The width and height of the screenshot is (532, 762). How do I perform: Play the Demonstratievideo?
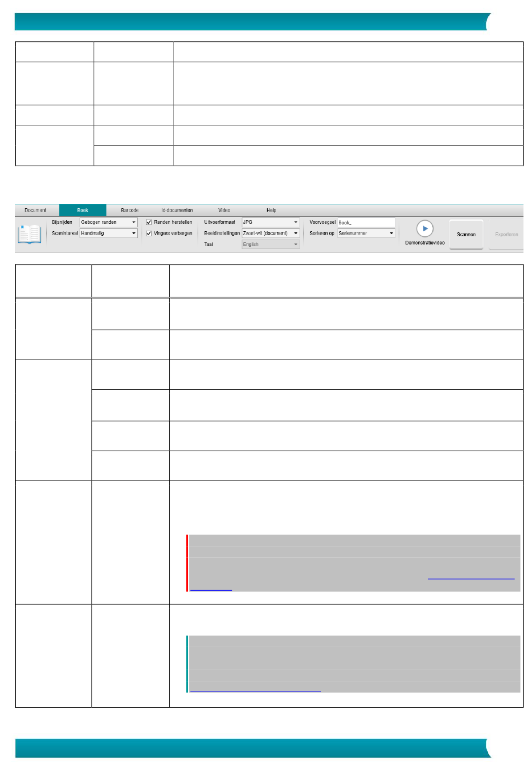coord(424,229)
